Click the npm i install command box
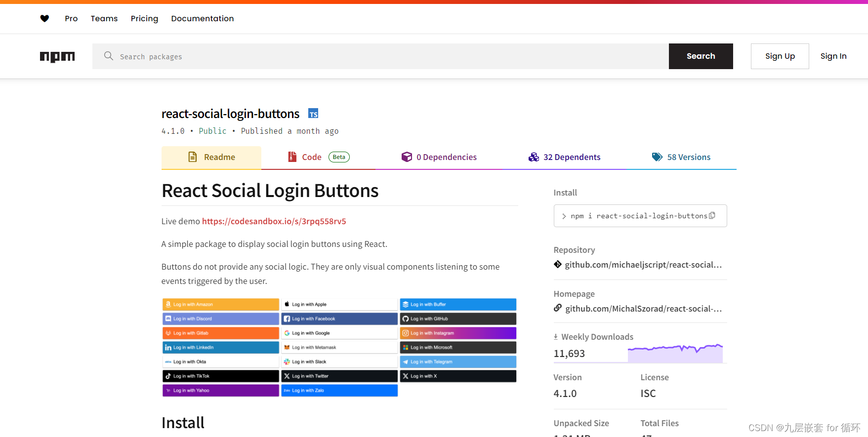 [640, 216]
